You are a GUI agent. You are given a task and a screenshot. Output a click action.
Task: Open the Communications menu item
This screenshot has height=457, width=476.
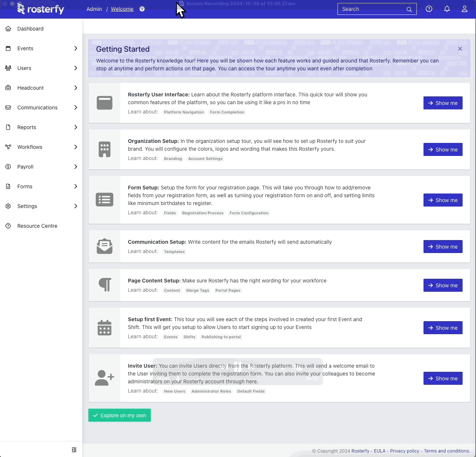(x=41, y=108)
